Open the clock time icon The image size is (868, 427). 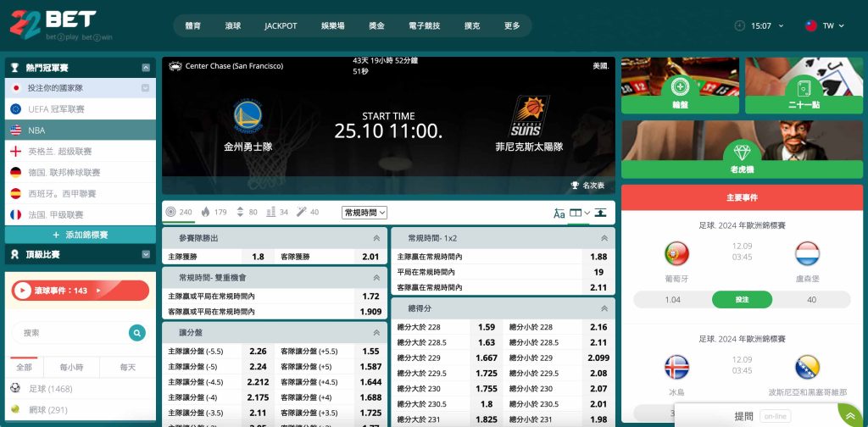pos(739,25)
